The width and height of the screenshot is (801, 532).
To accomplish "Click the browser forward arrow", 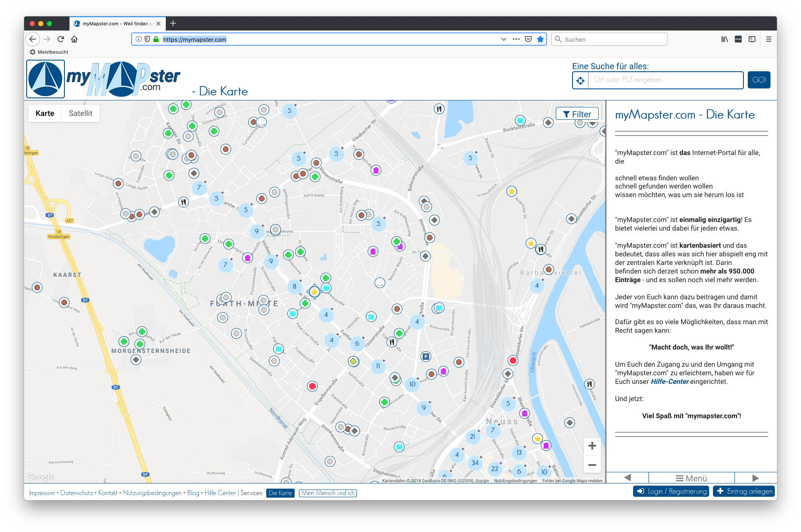I will coord(47,39).
